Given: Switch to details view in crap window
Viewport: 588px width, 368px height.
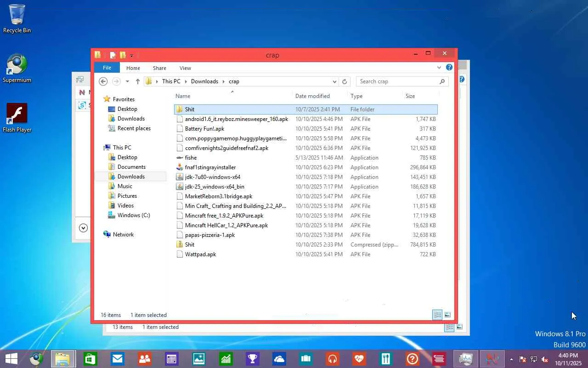Looking at the screenshot, I should coord(437,315).
